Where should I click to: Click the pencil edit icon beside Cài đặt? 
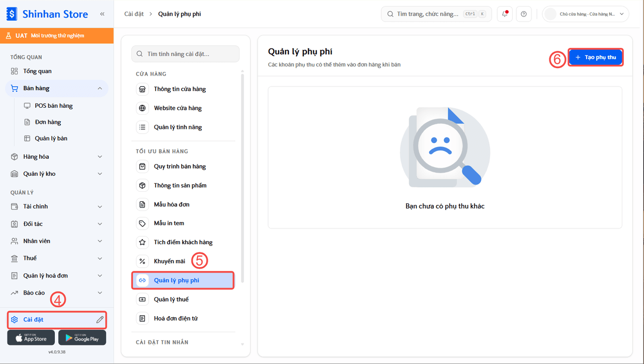click(x=100, y=320)
